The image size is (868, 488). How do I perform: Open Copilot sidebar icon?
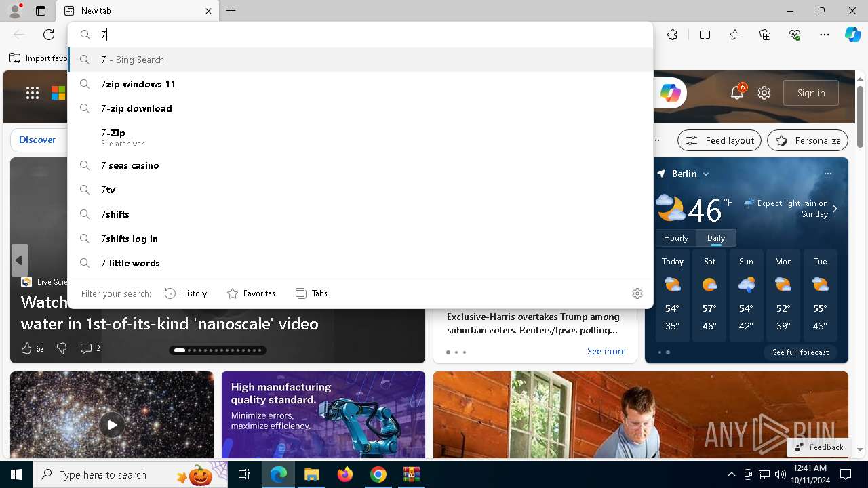tap(852, 35)
